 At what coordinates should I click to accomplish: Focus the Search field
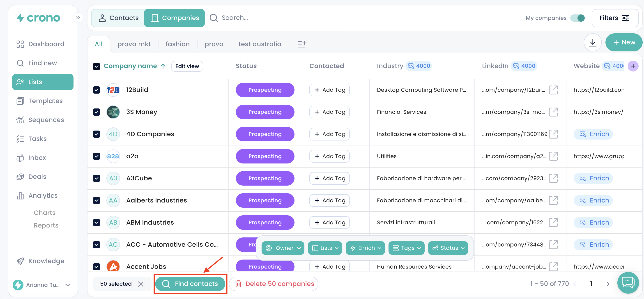[x=276, y=18]
